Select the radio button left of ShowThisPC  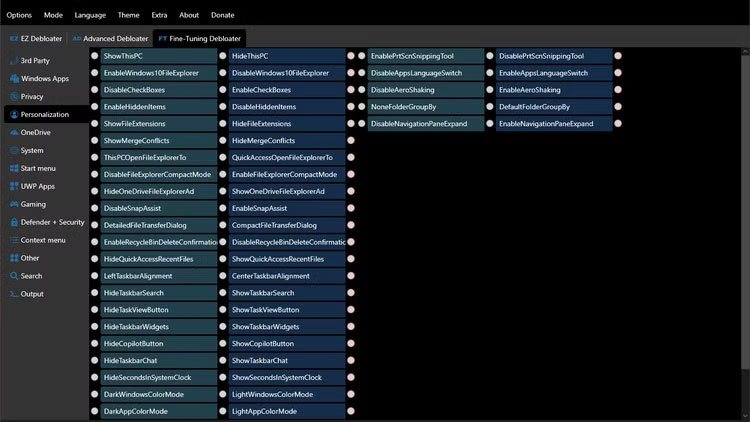coord(95,56)
